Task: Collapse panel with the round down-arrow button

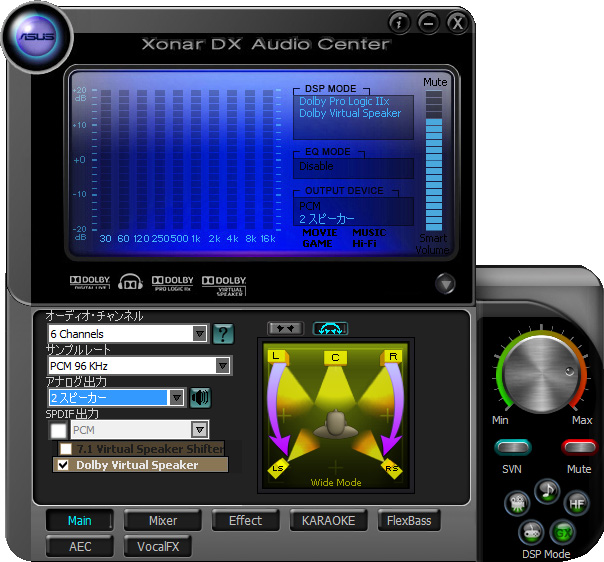Action: click(x=445, y=284)
